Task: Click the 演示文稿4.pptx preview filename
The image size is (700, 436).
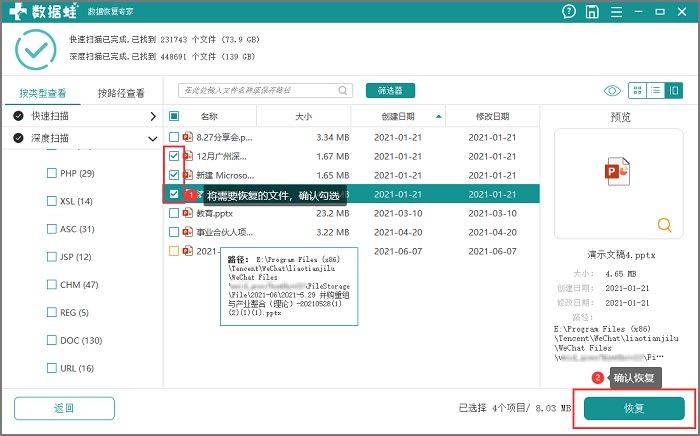Action: pos(621,255)
